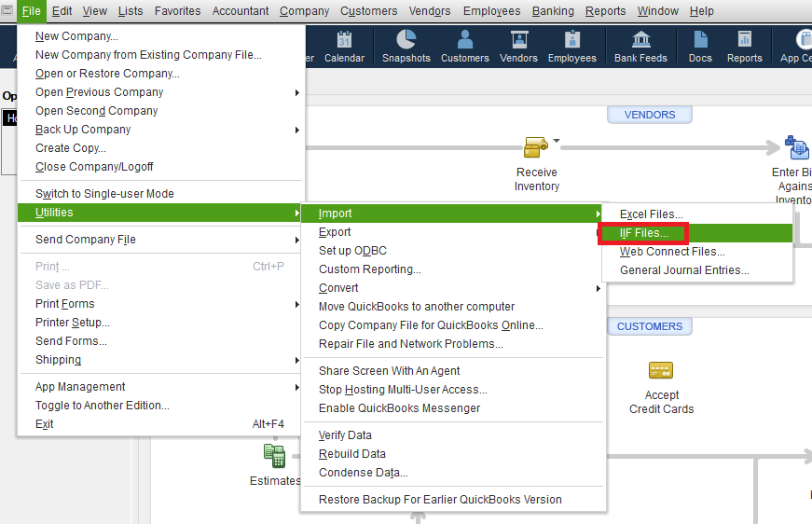
Task: Select IIF Files... import option
Action: tap(697, 233)
